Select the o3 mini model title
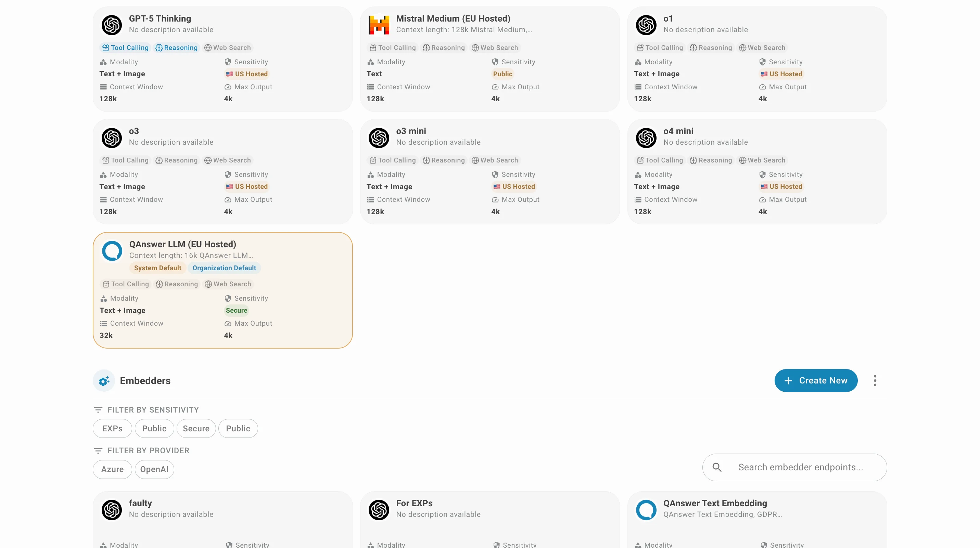 pyautogui.click(x=411, y=131)
